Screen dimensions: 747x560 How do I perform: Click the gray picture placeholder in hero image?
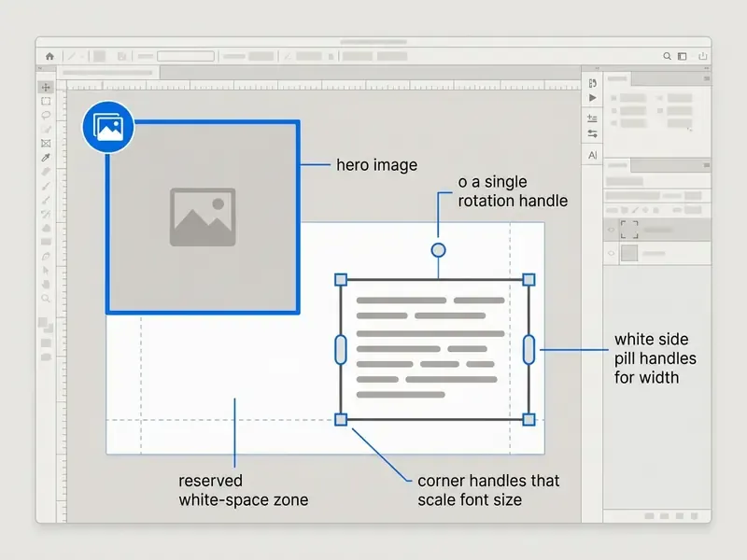(203, 217)
